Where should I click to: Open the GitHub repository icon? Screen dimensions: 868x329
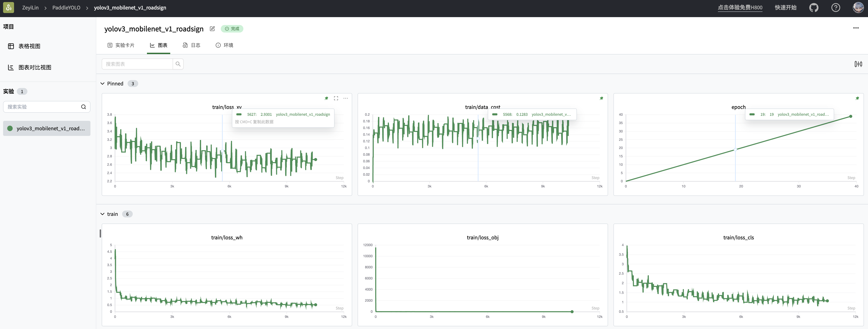[x=814, y=7]
